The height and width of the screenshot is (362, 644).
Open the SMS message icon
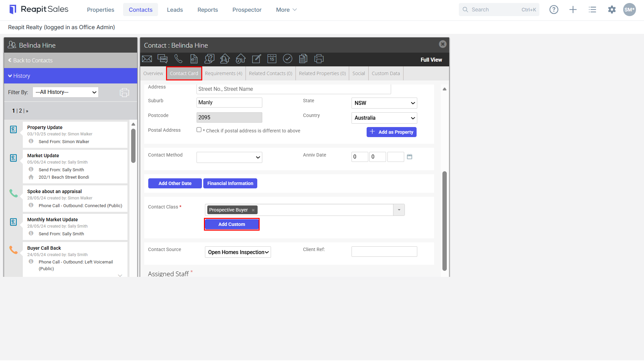(x=163, y=59)
